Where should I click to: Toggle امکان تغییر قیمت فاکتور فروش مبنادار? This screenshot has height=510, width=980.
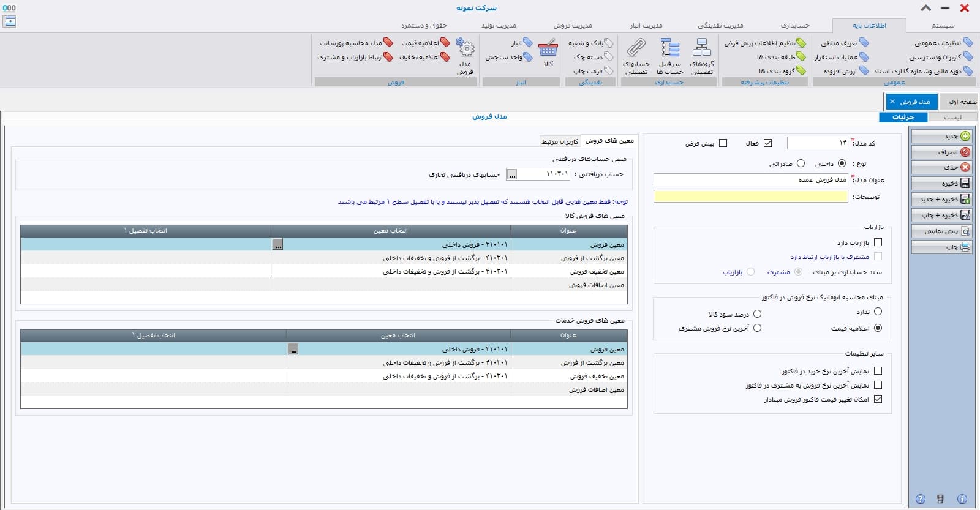[878, 399]
